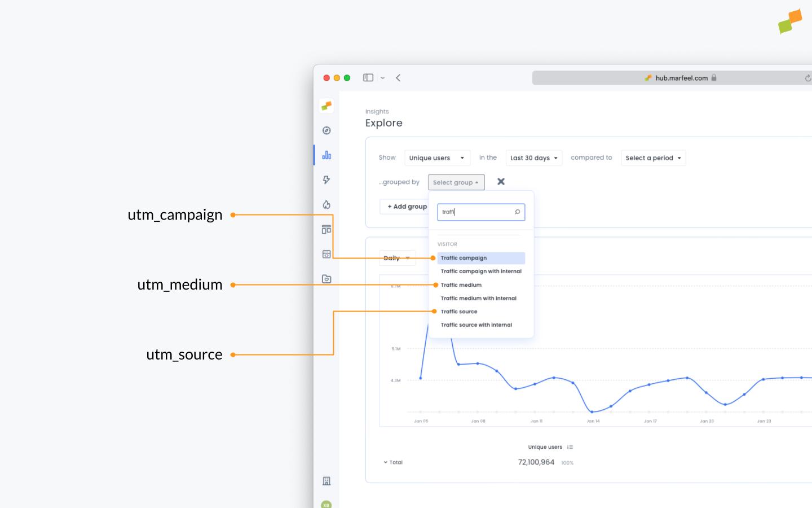Open the compass Explore icon in sidebar
Screen dimensions: 812x508
tap(326, 130)
